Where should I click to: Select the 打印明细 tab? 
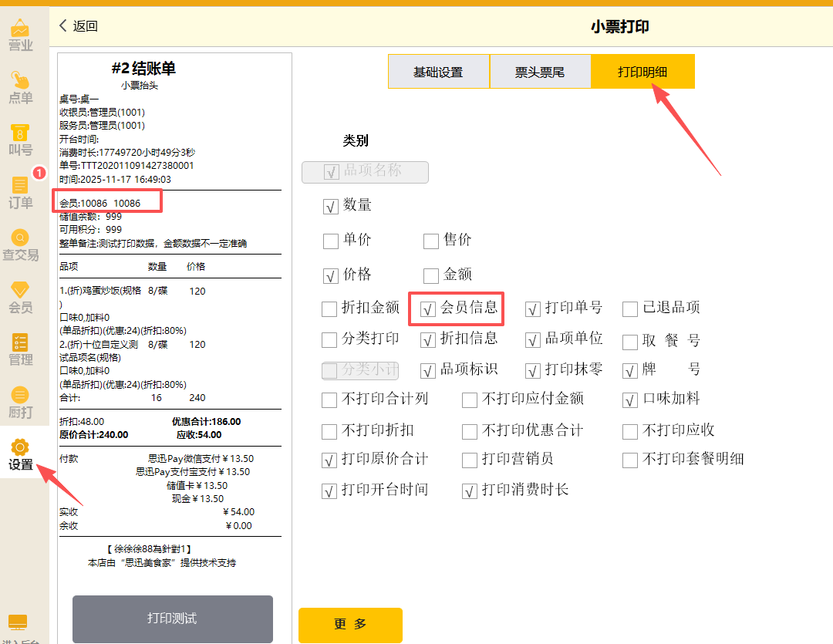pyautogui.click(x=642, y=72)
